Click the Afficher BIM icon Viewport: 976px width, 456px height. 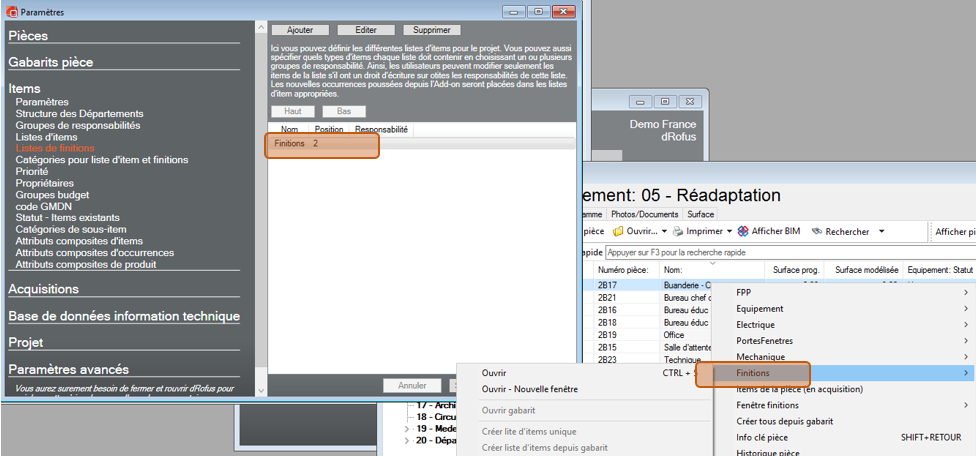pyautogui.click(x=743, y=231)
